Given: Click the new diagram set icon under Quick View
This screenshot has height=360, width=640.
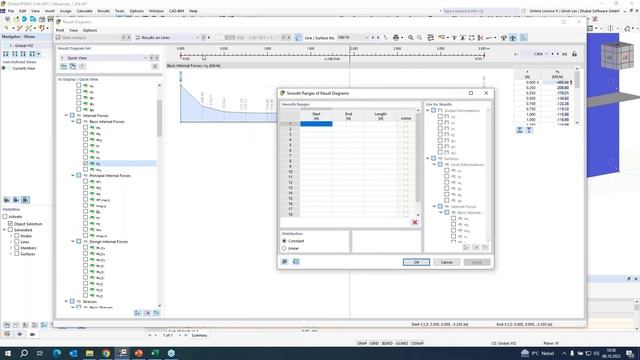Looking at the screenshot, I should [x=64, y=66].
